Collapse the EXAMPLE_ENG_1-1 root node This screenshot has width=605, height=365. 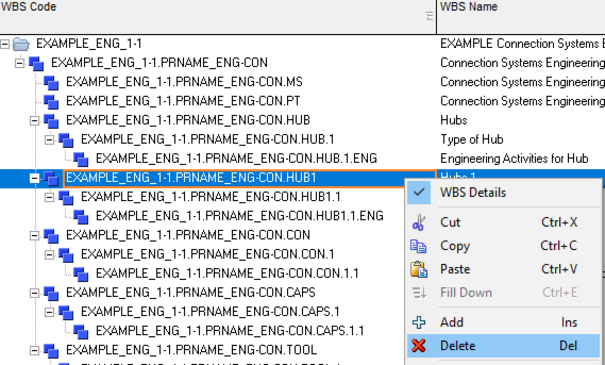tap(5, 44)
